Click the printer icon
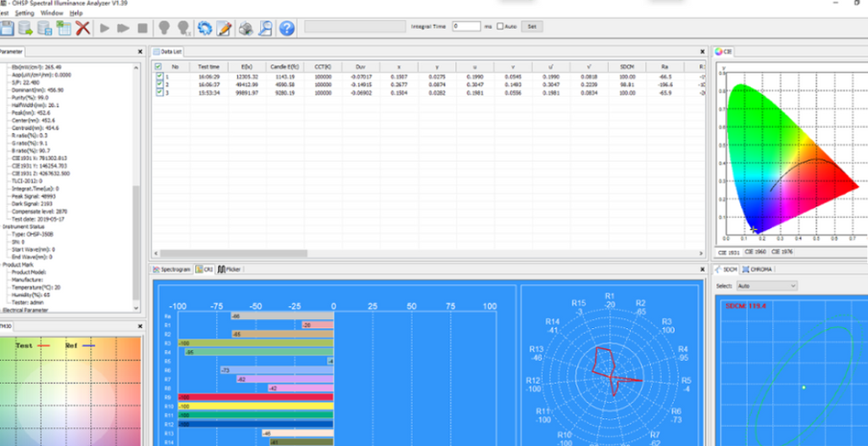The image size is (868, 446). coord(246,28)
